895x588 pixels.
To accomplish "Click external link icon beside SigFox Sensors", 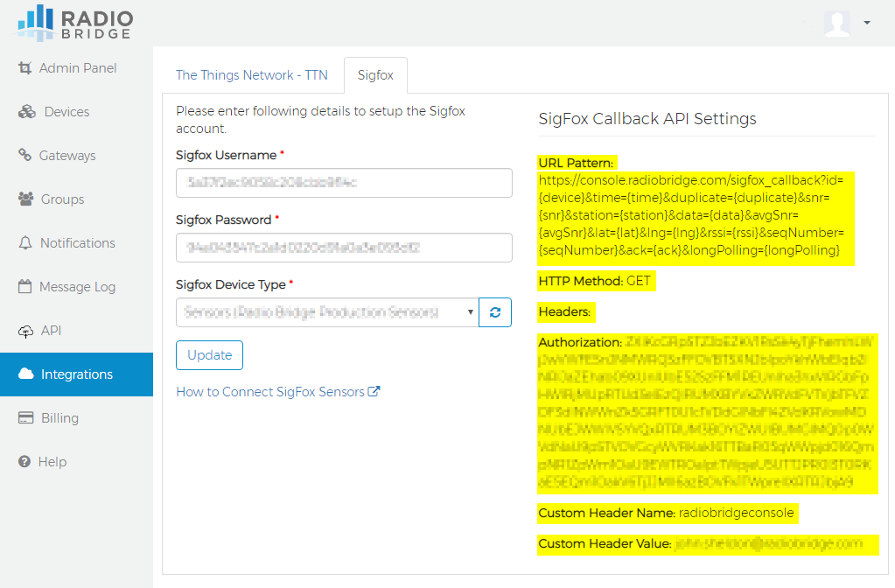I will 374,392.
